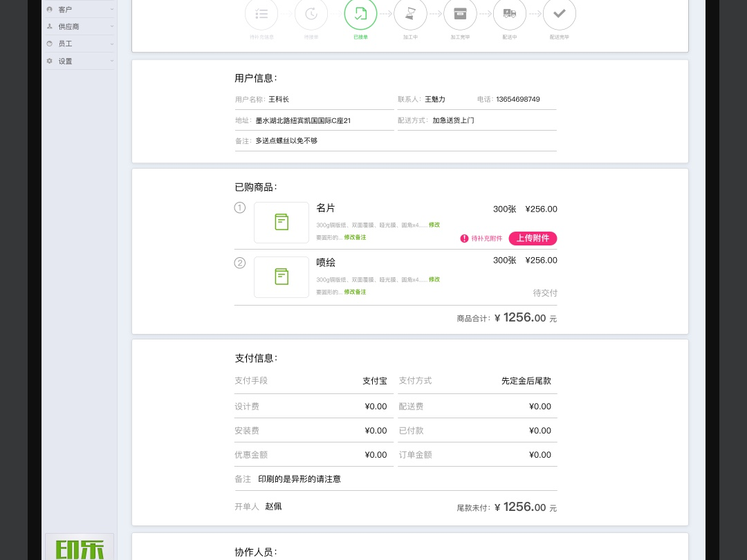This screenshot has width=747, height=560.
Task: Open the 名片 product thumbnail
Action: [x=282, y=223]
